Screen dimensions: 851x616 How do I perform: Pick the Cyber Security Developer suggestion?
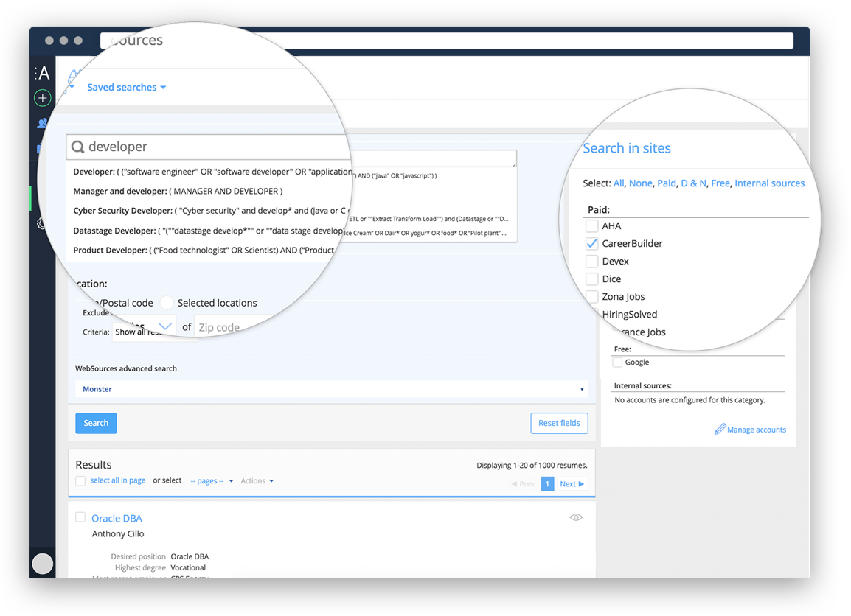point(206,211)
